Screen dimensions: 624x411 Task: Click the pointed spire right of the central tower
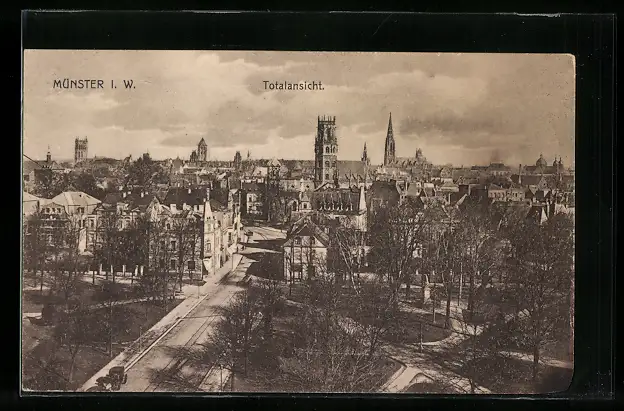pyautogui.click(x=389, y=140)
